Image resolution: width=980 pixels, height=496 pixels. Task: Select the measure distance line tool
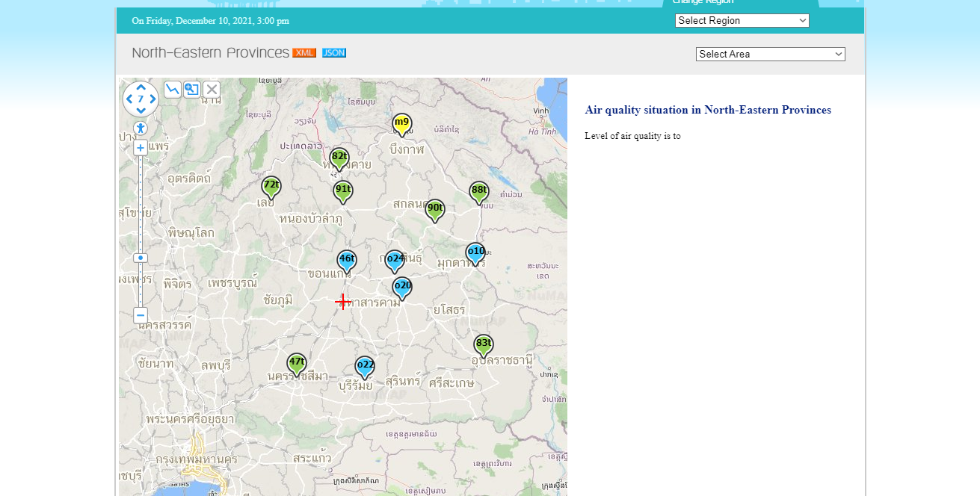[x=173, y=90]
